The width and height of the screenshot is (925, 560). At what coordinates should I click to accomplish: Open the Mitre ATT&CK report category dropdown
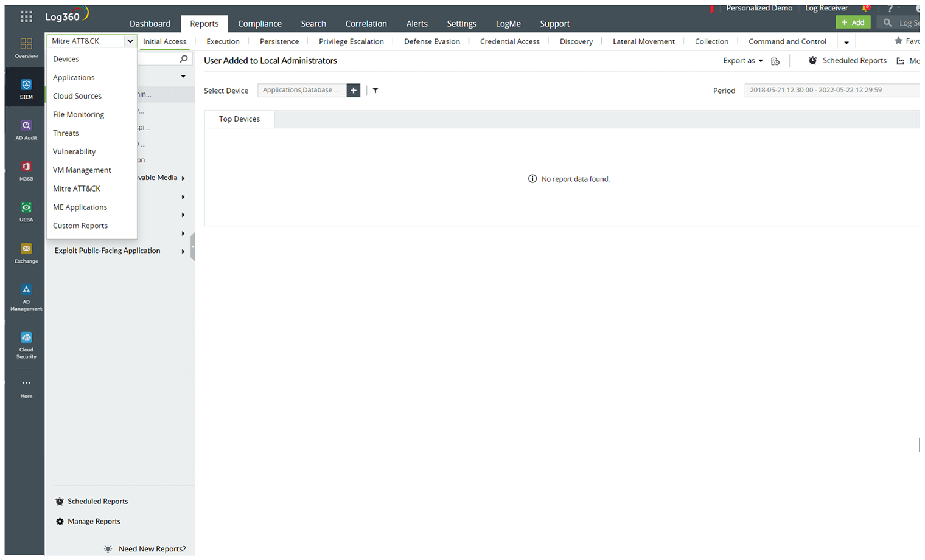point(91,41)
